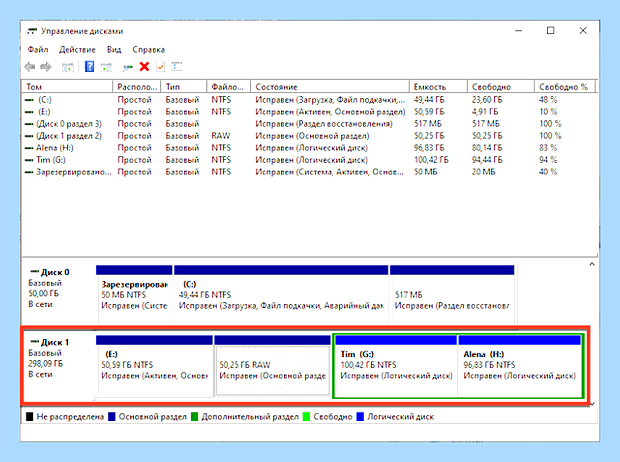Click the blue Логический диск legend swatch
Viewport: 620px width, 462px height.
360,417
